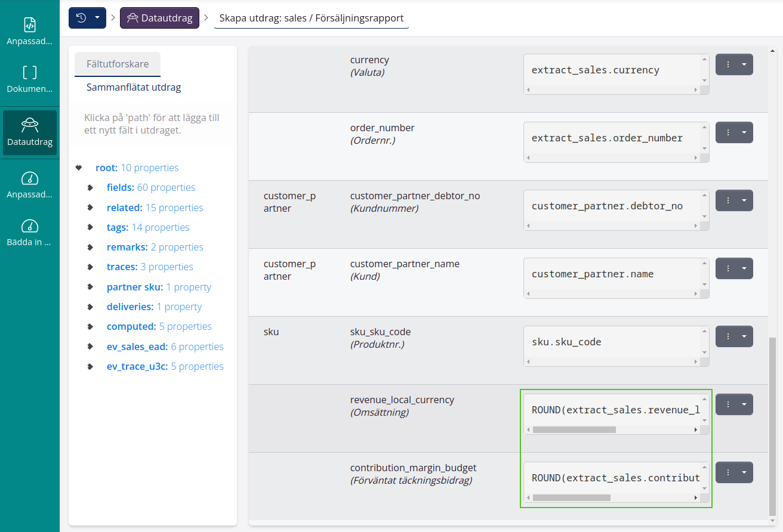Open the dropdown arrow next to history
The image size is (783, 532).
[x=97, y=18]
